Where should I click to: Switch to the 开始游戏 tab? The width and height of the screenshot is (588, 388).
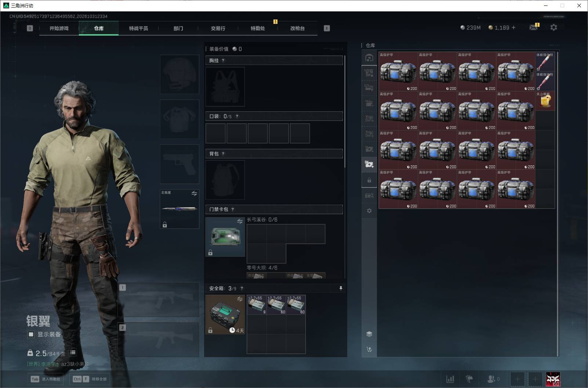click(59, 28)
